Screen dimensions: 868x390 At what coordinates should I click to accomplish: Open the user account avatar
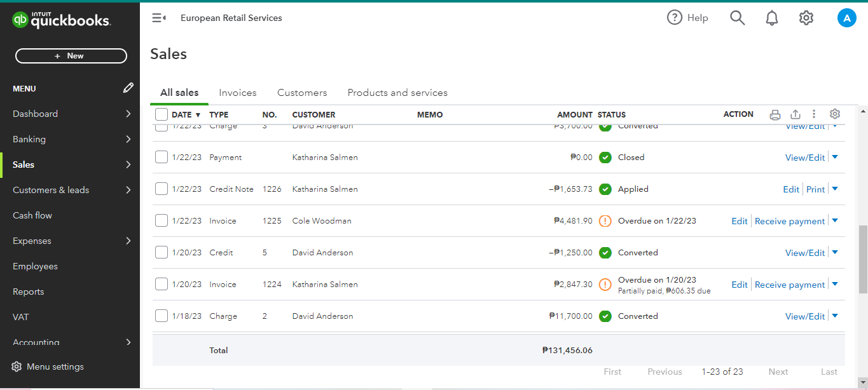pos(846,18)
